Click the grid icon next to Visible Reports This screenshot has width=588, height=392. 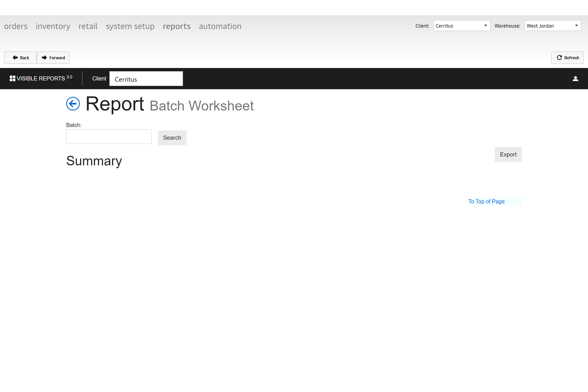tap(12, 78)
